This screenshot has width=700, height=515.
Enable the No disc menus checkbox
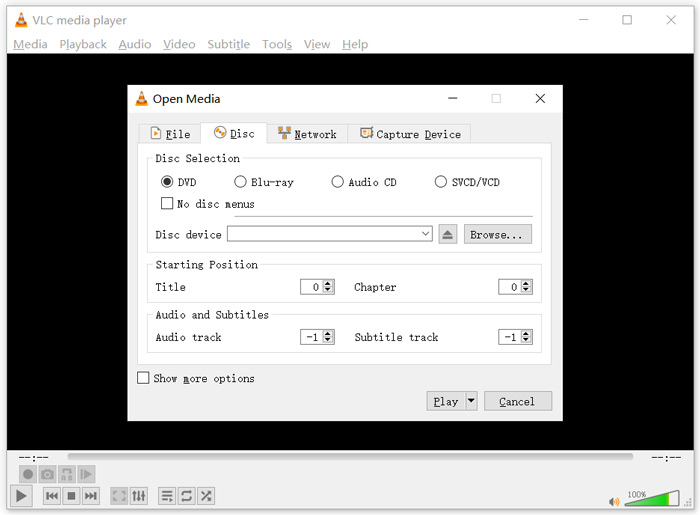[x=167, y=204]
